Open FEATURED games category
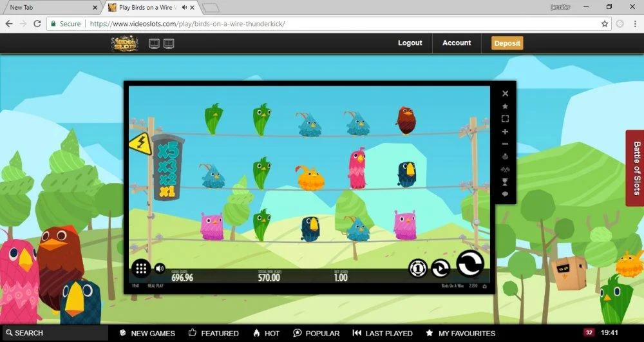 [x=213, y=334]
